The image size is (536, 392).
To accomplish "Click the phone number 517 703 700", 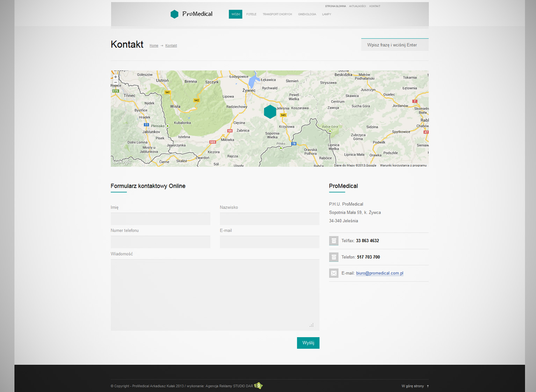I will [x=368, y=257].
